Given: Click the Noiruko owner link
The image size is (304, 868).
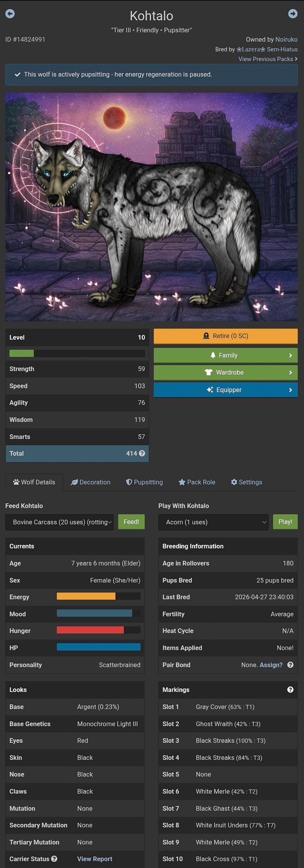Looking at the screenshot, I should click(287, 39).
